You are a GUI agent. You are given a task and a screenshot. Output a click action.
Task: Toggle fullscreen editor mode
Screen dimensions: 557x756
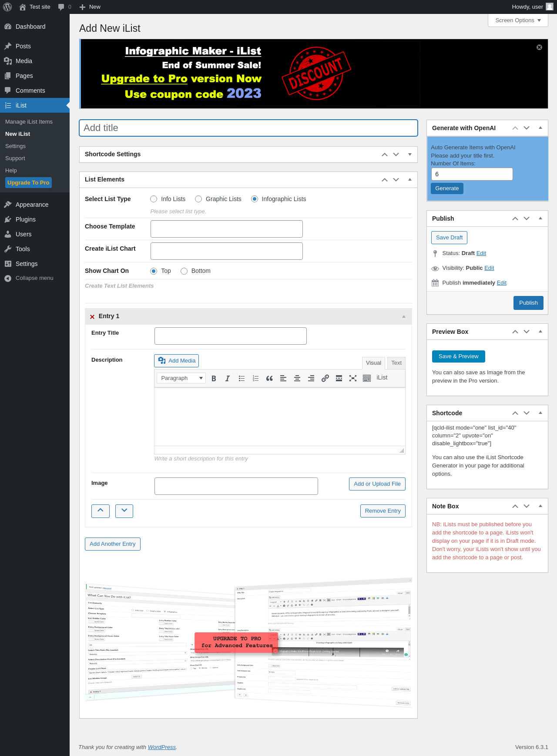353,378
